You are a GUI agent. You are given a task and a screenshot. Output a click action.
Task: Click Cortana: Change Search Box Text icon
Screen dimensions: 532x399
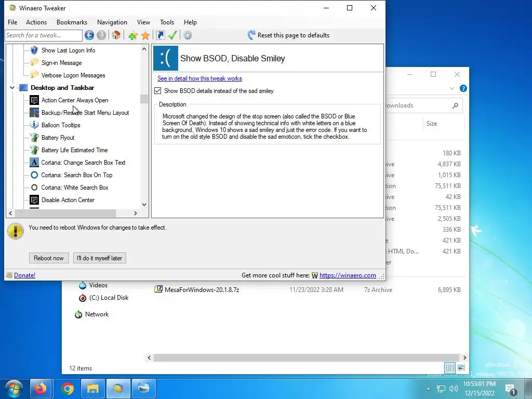click(x=34, y=163)
